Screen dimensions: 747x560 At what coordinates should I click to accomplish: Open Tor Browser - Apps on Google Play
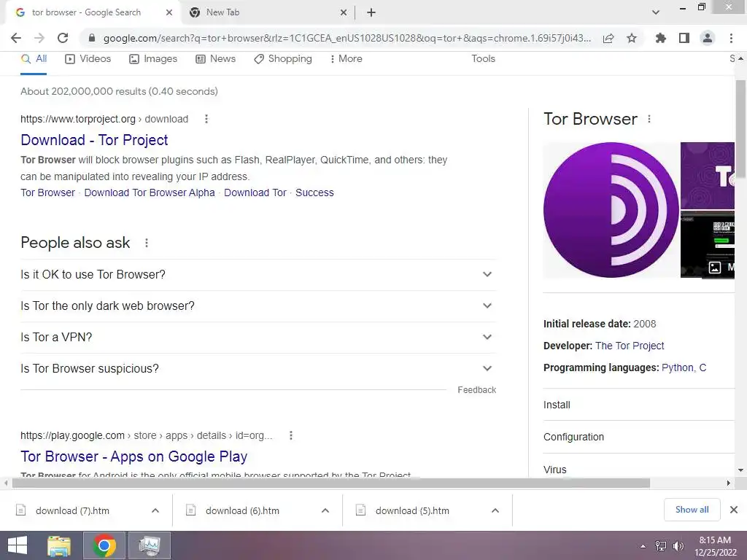pos(134,456)
